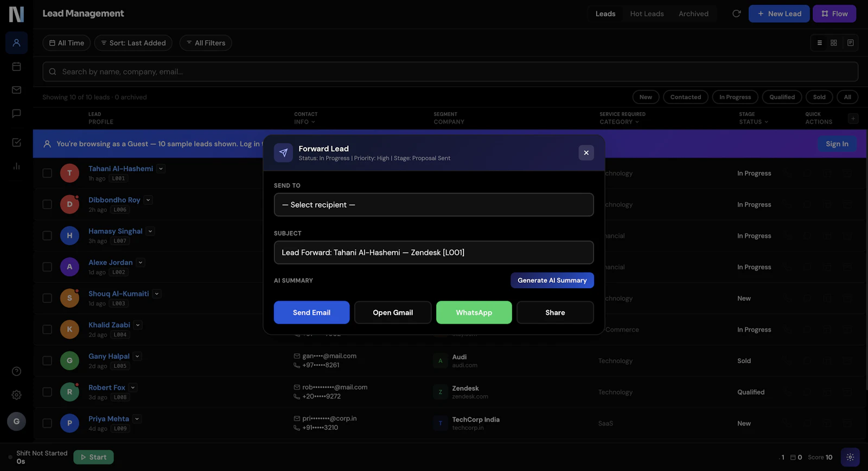
Task: Switch to grid view layout icon
Action: 834,43
